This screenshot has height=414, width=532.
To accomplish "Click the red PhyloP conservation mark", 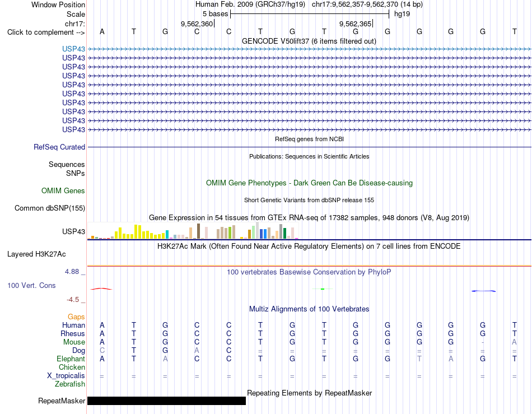I will tap(101, 289).
